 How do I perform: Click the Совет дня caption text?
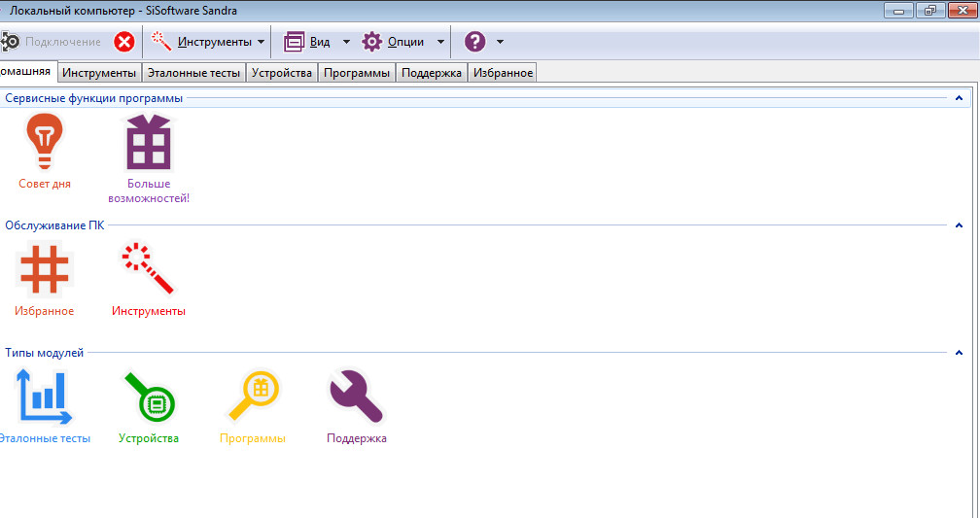click(x=45, y=184)
